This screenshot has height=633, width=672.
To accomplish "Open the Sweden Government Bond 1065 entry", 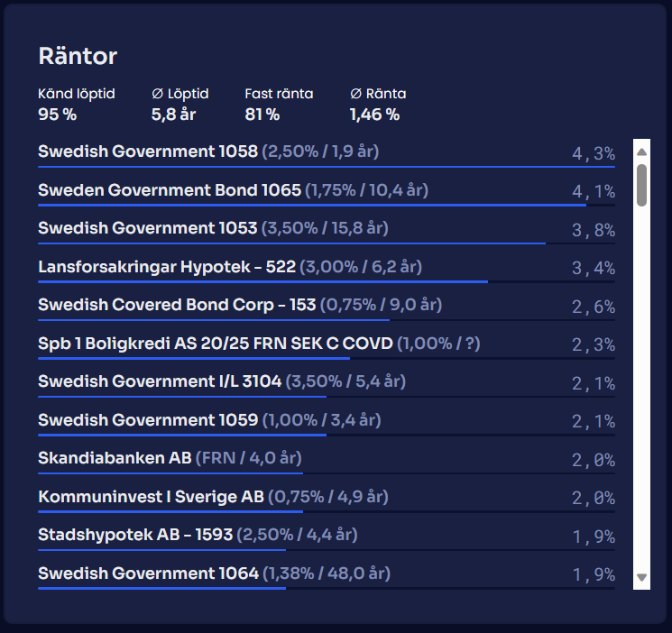I will tap(169, 190).
